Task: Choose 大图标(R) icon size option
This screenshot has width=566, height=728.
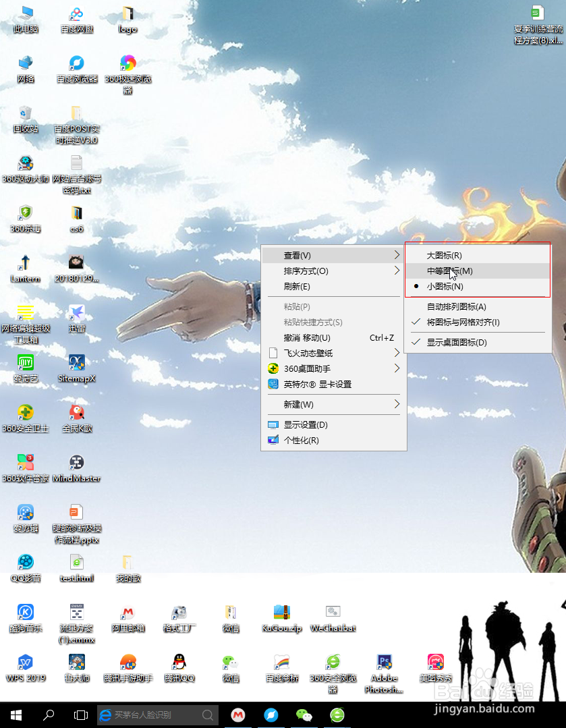Action: click(x=478, y=255)
